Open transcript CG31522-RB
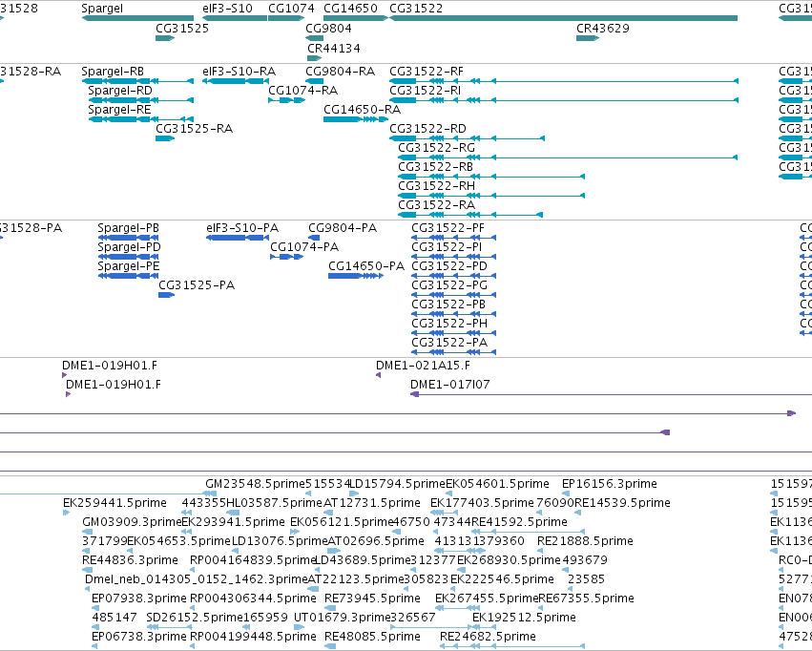The image size is (812, 651). point(435,167)
